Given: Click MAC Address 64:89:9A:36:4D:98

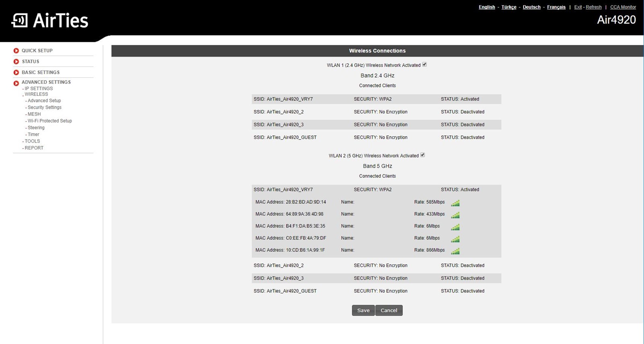Looking at the screenshot, I should [289, 214].
